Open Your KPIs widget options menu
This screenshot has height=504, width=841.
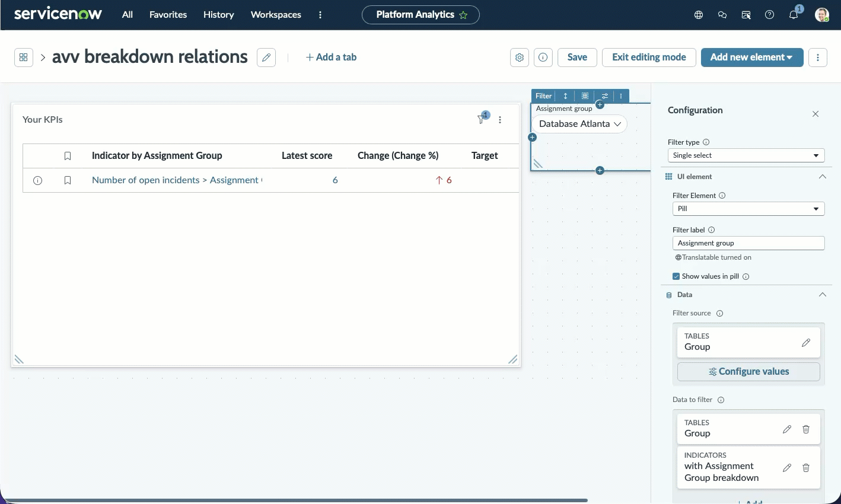pyautogui.click(x=500, y=120)
